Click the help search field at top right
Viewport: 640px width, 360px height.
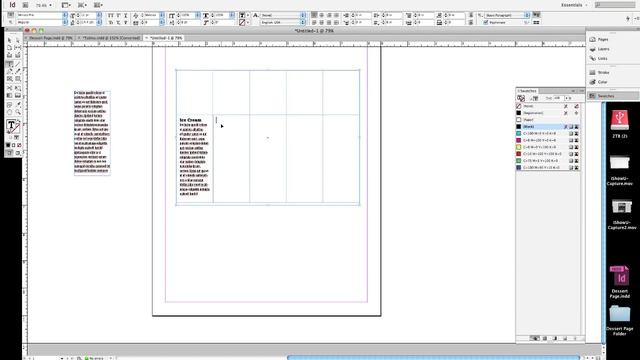pyautogui.click(x=615, y=5)
